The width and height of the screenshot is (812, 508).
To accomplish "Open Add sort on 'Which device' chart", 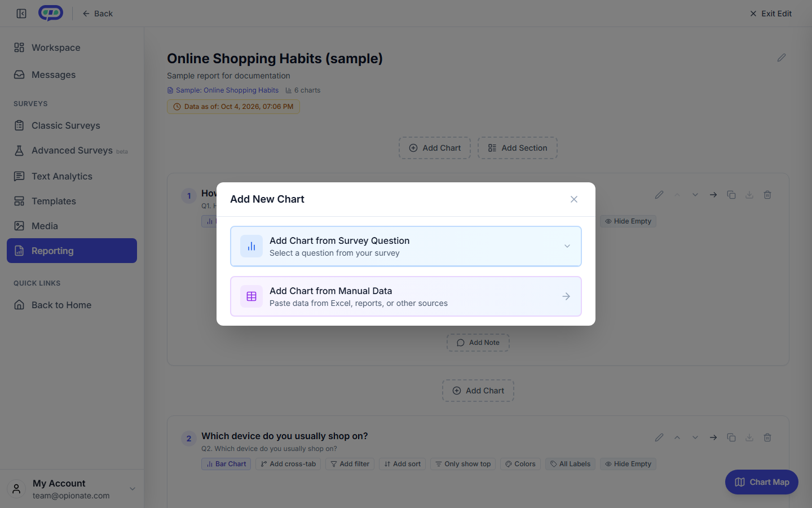I will (402, 464).
